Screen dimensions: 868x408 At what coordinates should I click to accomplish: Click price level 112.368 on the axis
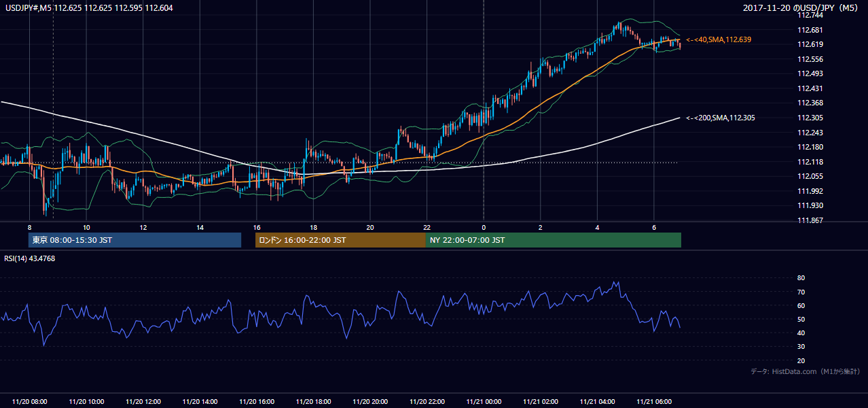(811, 103)
